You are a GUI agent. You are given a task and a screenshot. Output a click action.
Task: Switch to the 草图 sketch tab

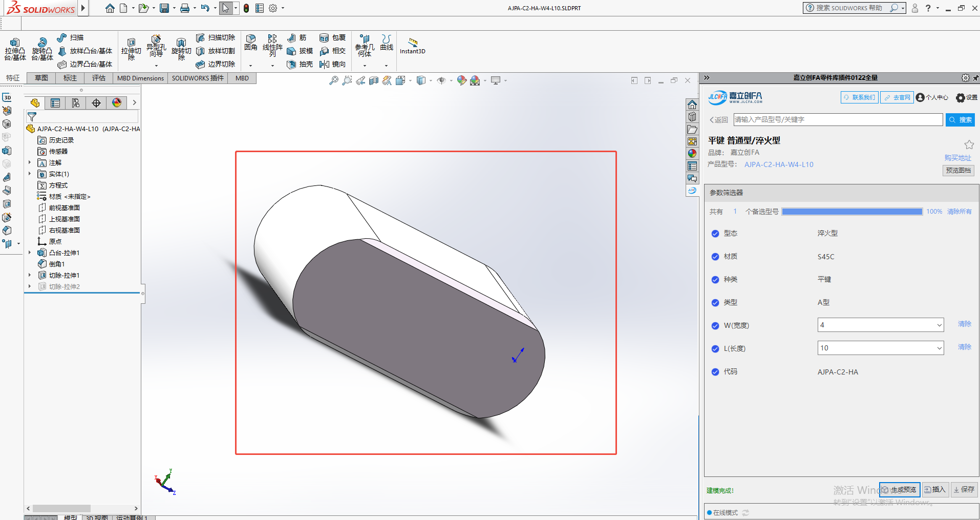(x=41, y=78)
